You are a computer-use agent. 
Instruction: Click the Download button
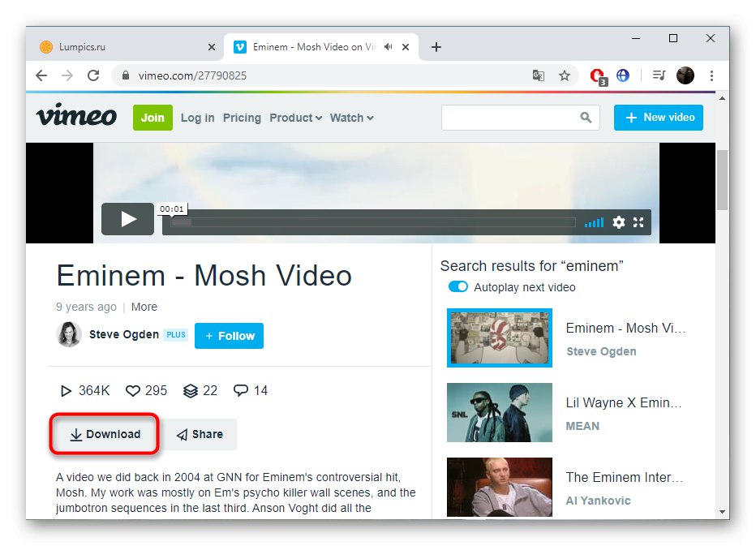[x=105, y=434]
